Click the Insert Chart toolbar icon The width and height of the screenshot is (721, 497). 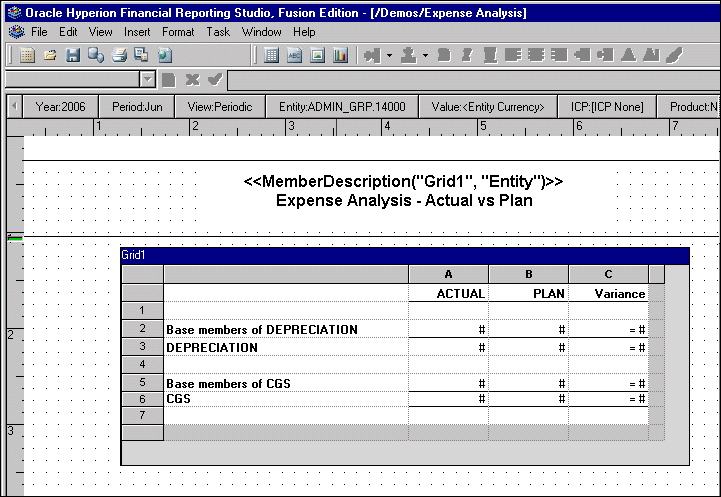click(x=340, y=56)
